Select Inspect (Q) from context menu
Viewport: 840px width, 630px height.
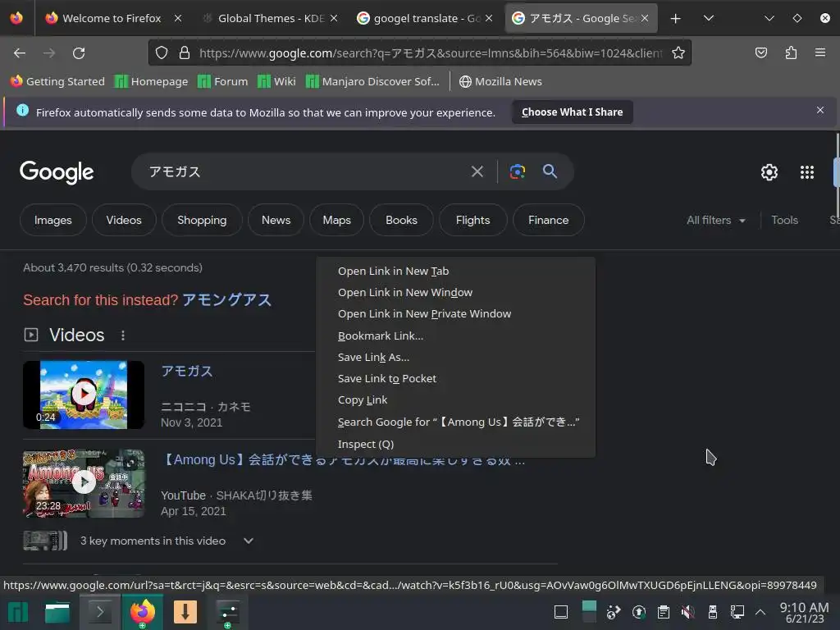(455, 444)
